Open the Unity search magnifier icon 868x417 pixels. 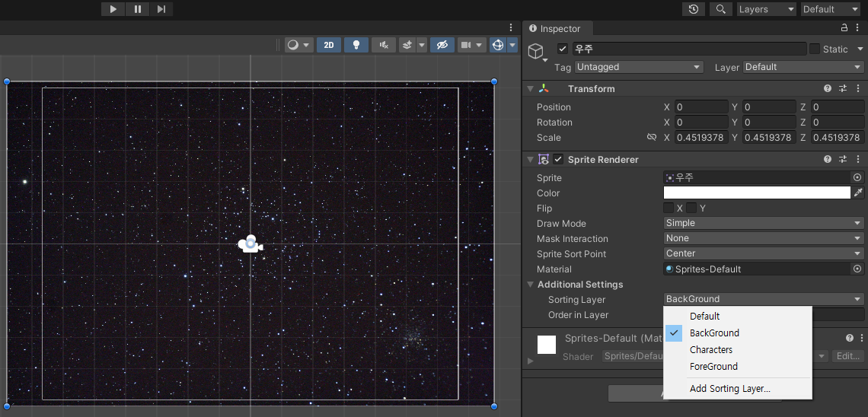coord(720,9)
